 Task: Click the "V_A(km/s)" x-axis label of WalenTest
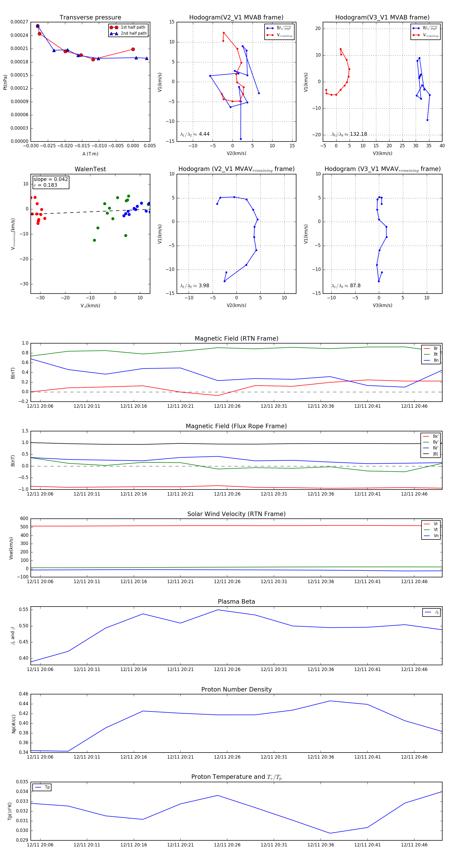90,306
